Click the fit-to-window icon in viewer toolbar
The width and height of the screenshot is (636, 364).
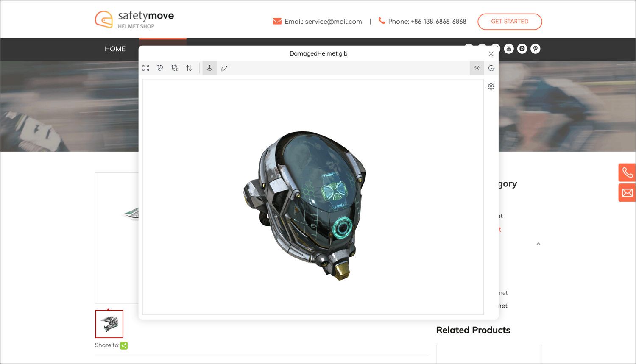click(x=146, y=68)
